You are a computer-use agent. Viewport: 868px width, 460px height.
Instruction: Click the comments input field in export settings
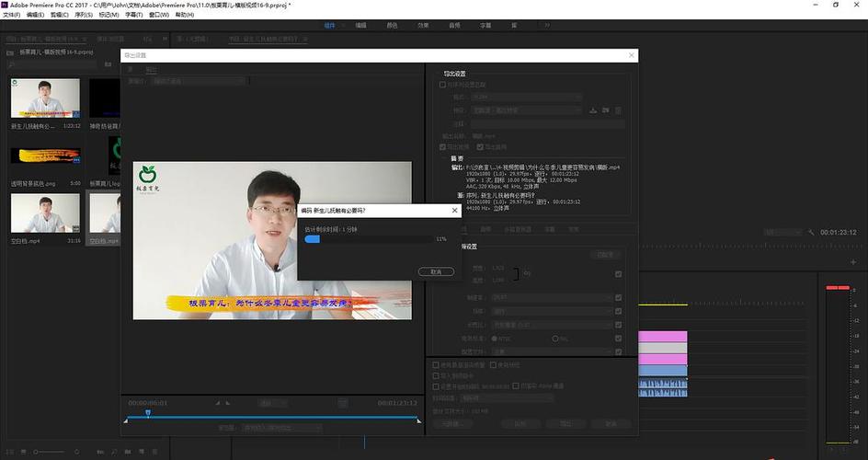pos(547,124)
